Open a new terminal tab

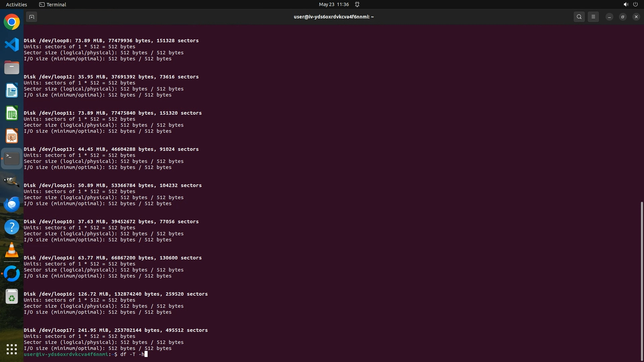(31, 17)
